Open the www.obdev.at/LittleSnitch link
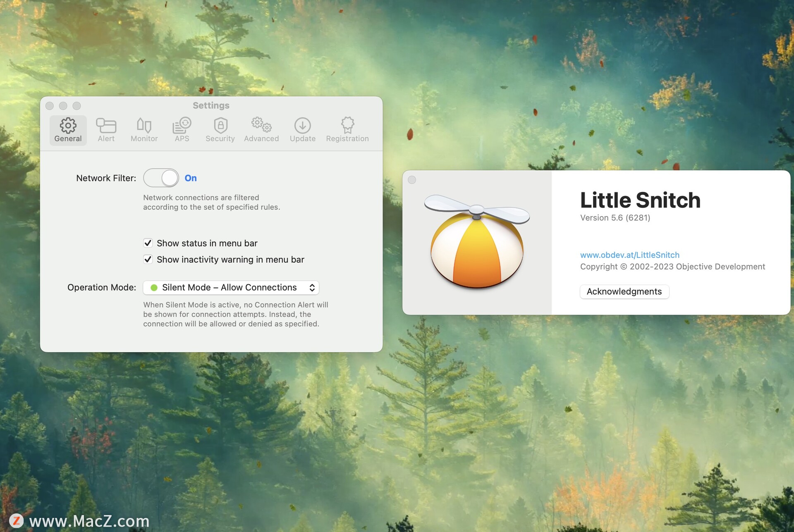The width and height of the screenshot is (794, 532). [629, 255]
